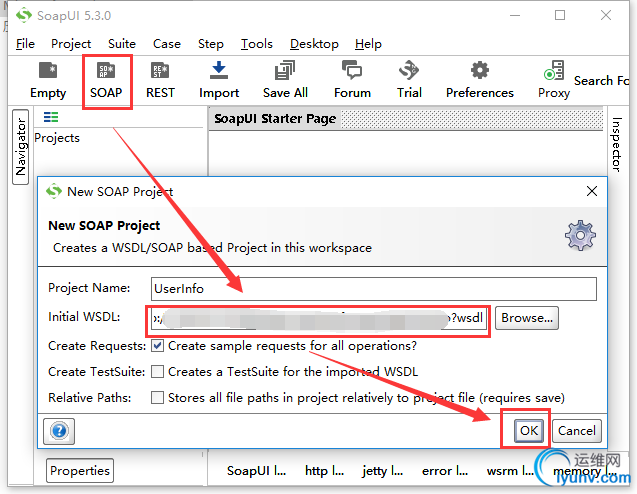Click the Proxy toolbar icon
The height and width of the screenshot is (494, 637).
(554, 80)
